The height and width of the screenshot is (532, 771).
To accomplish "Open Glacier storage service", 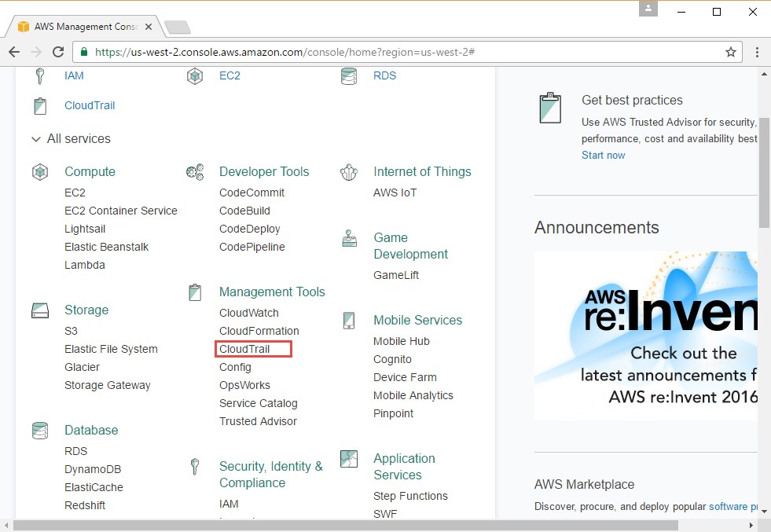I will [82, 367].
